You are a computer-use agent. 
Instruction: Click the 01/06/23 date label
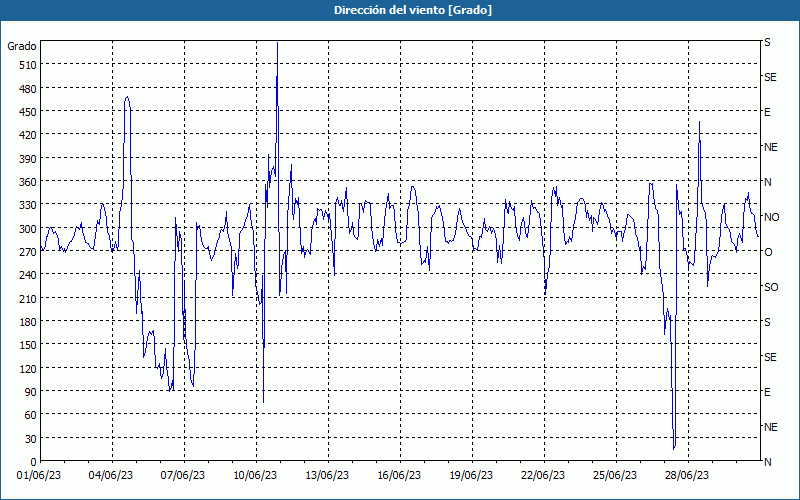click(x=39, y=476)
